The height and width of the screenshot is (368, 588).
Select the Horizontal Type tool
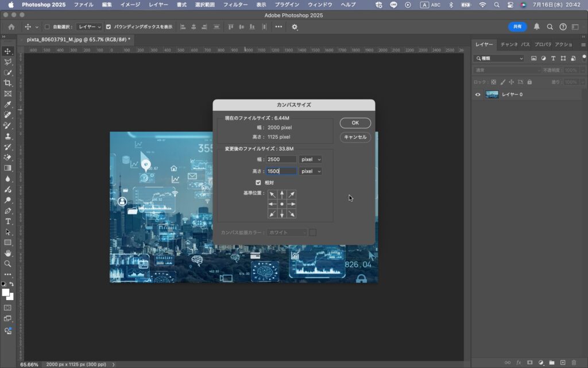(7, 221)
